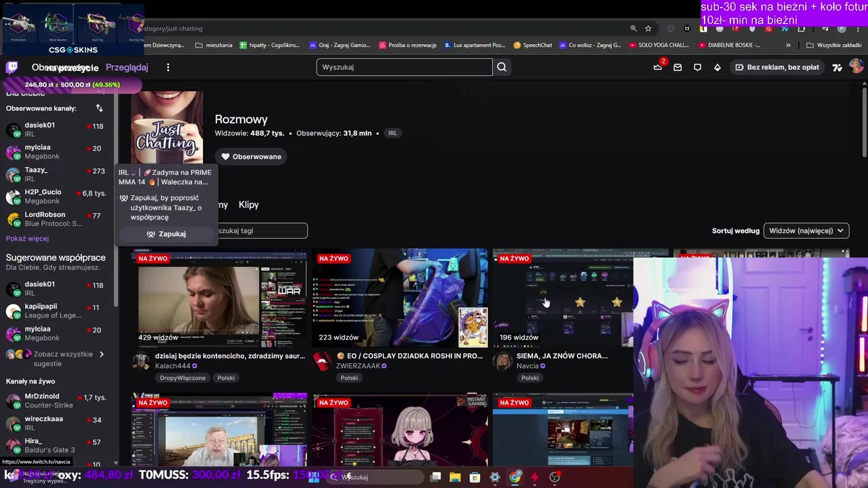
Task: Open the whispers chat bubble icon
Action: (x=697, y=67)
